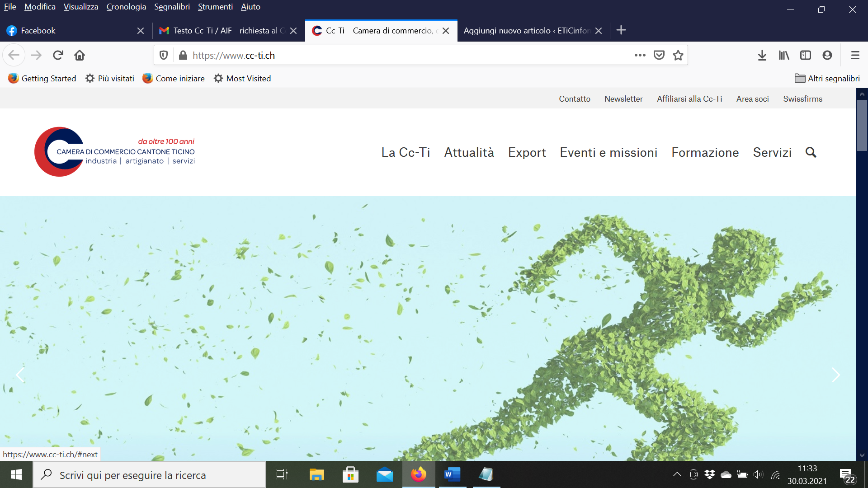The image size is (868, 488).
Task: Show site security padlock info
Action: (x=183, y=55)
